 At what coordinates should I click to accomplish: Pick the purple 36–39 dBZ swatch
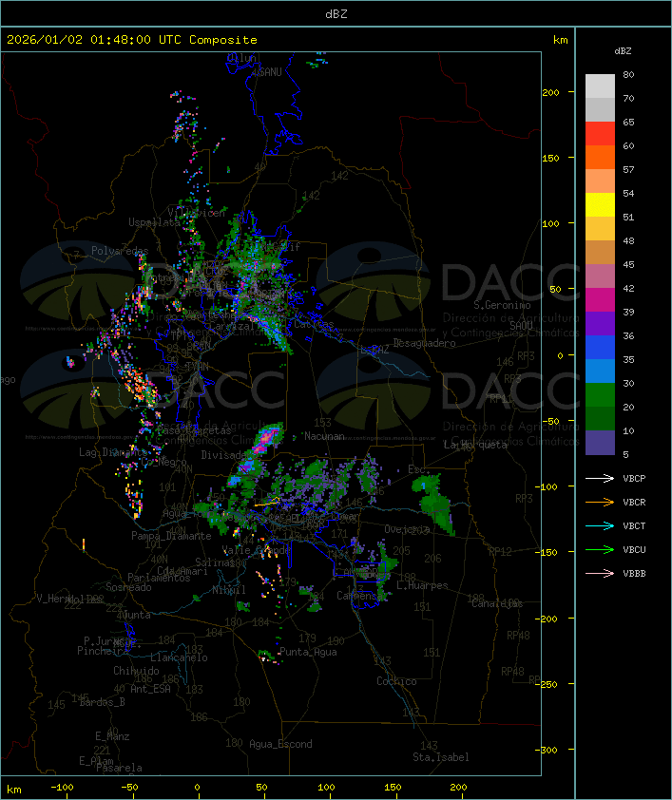[x=600, y=323]
